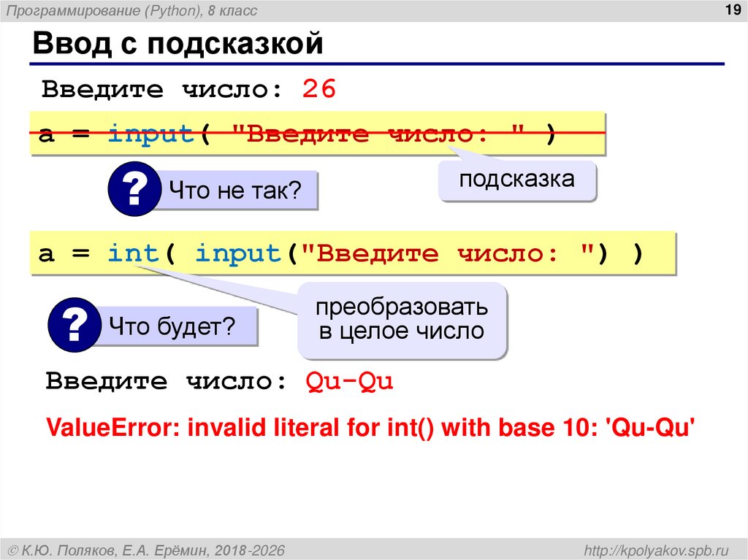
Task: Click the blue 'input' in the second code line
Action: 238,254
